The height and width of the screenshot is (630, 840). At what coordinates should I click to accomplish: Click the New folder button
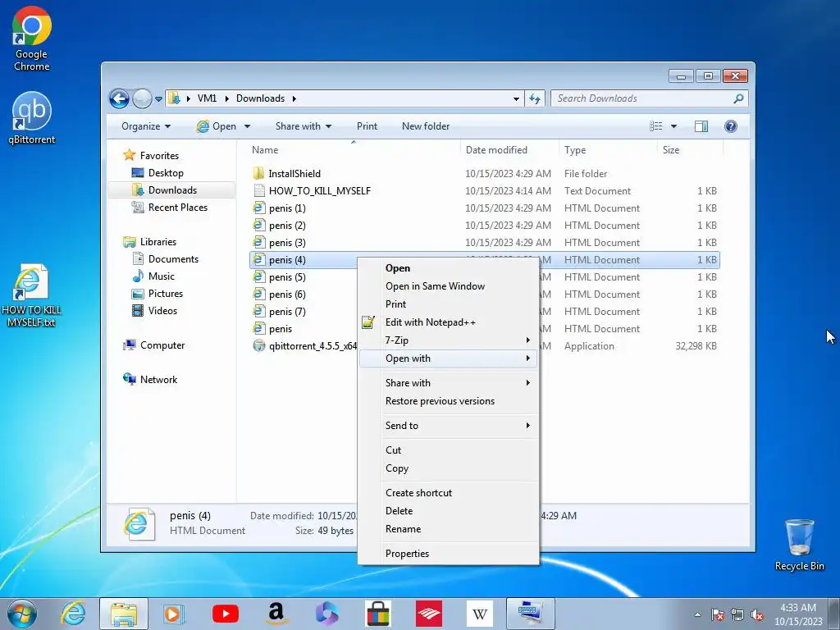click(x=426, y=126)
